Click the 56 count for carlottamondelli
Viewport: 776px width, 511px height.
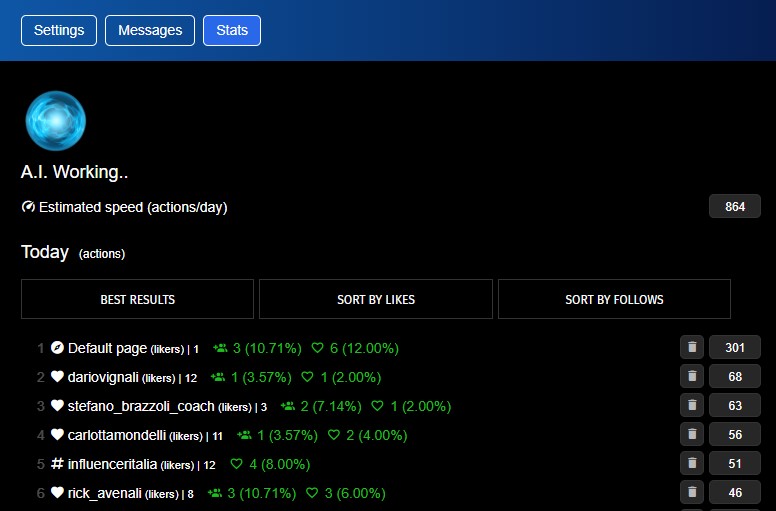(735, 434)
